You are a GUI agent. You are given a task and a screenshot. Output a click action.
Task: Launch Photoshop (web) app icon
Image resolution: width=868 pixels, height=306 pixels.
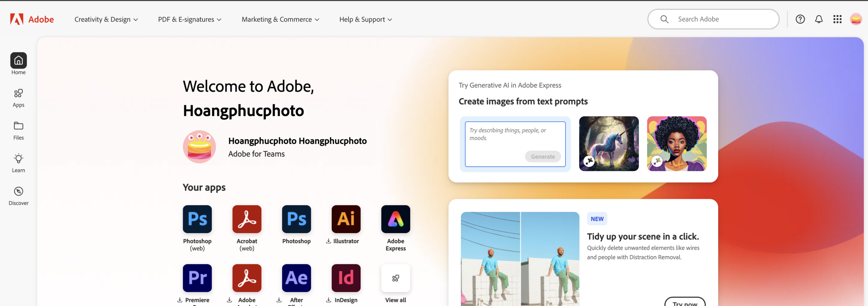[x=197, y=219]
